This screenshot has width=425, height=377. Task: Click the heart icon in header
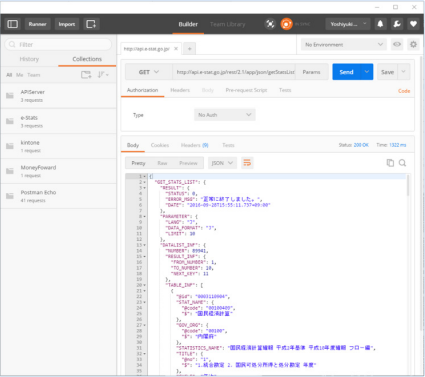coord(413,24)
